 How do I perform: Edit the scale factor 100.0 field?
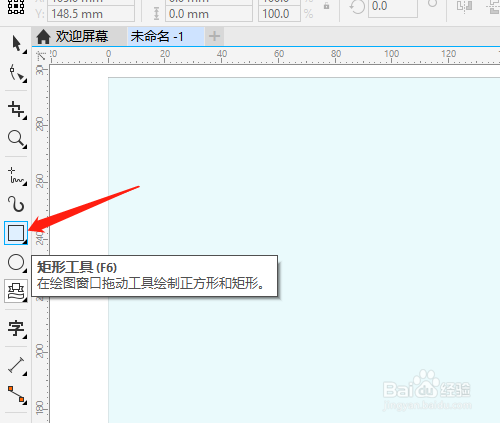click(x=279, y=14)
